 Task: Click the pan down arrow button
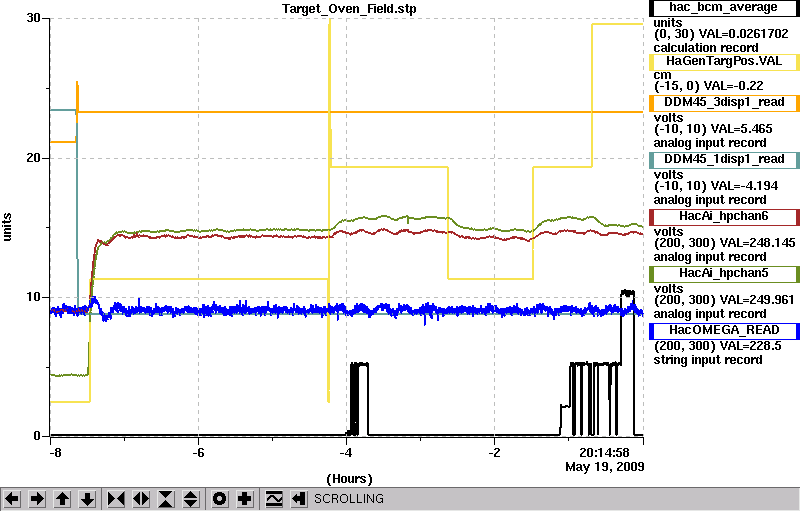(88, 498)
